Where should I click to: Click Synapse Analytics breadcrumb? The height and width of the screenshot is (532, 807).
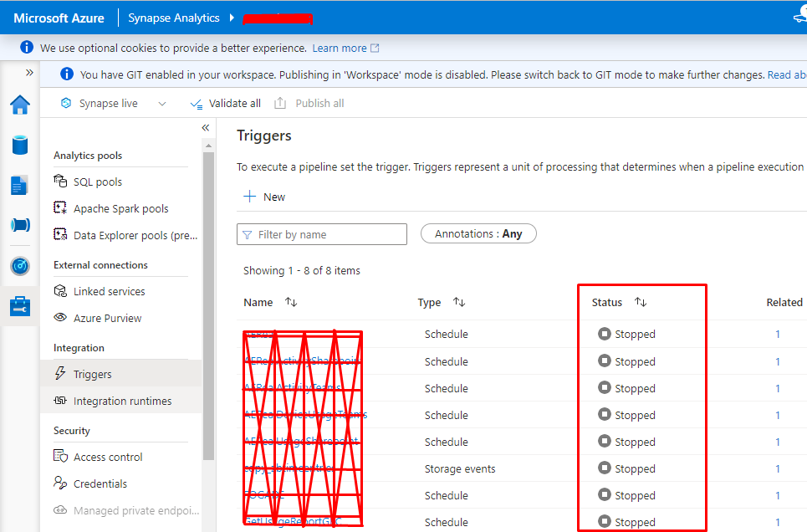[174, 18]
